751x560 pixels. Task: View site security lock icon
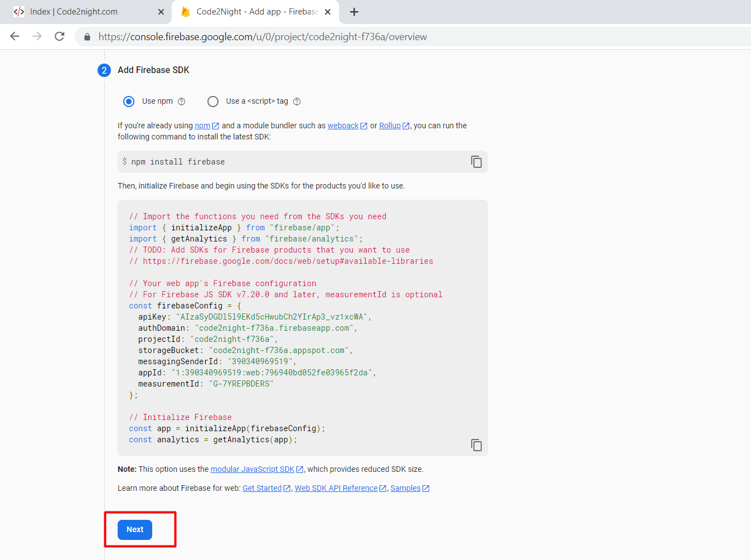[87, 37]
